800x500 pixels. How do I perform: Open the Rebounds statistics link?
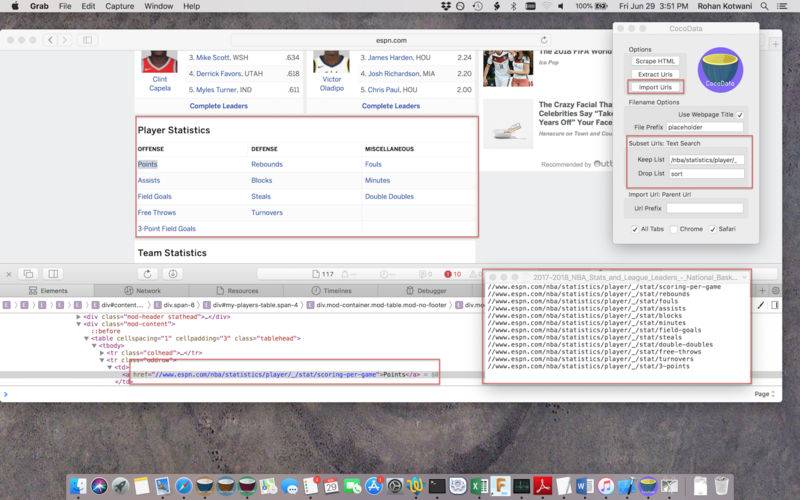point(267,164)
